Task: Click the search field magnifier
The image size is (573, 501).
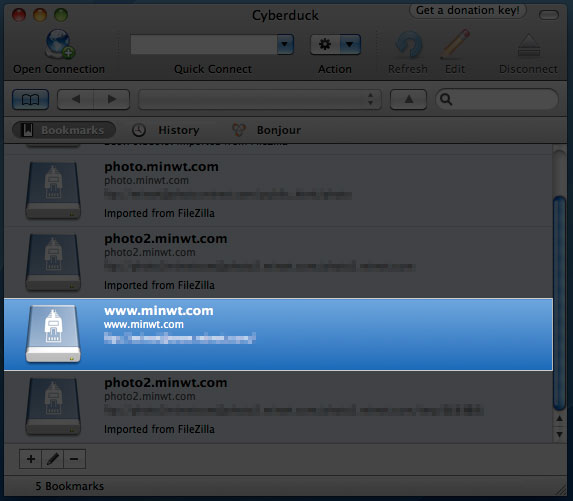Action: [x=446, y=99]
